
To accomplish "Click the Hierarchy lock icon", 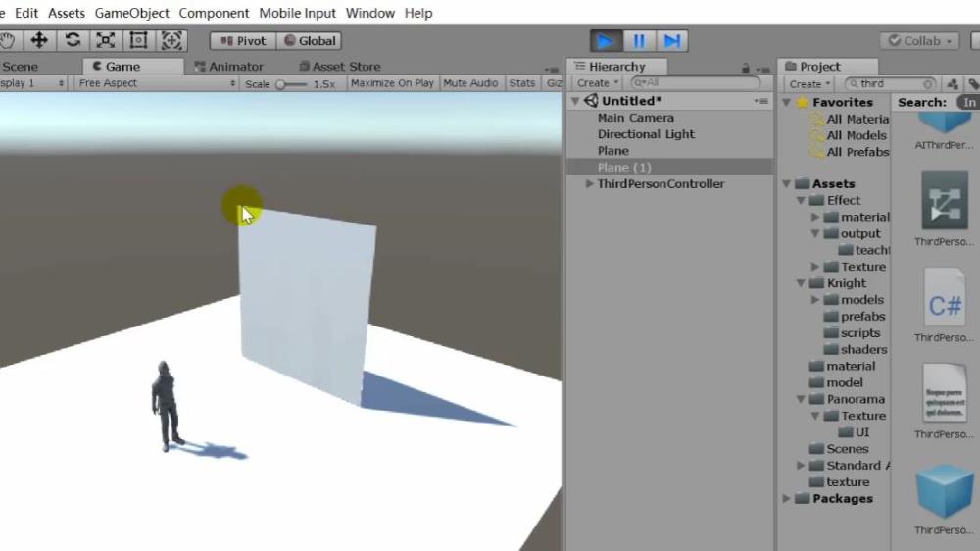I will (x=745, y=68).
